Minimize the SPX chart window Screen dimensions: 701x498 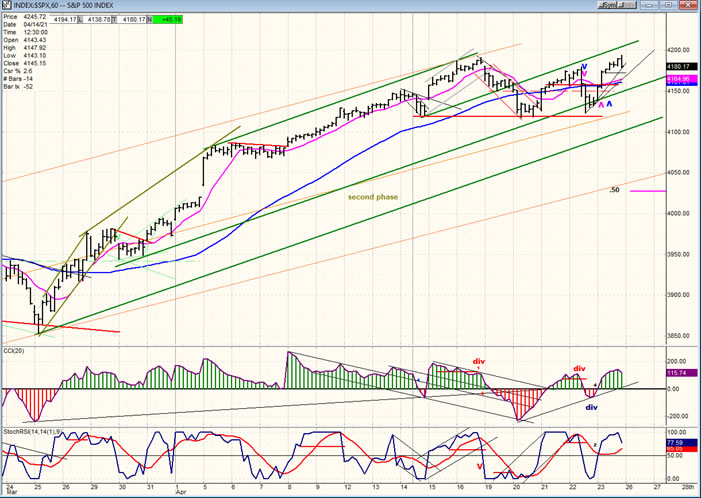click(650, 5)
